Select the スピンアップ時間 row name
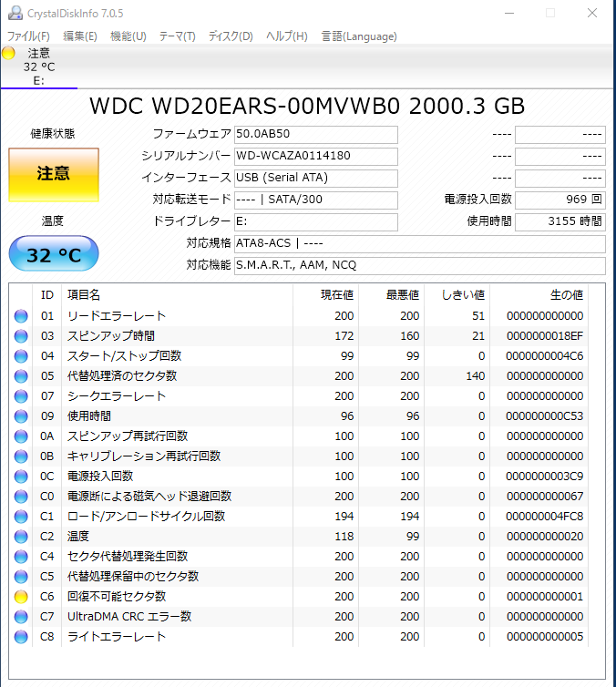616x687 pixels. tap(111, 336)
